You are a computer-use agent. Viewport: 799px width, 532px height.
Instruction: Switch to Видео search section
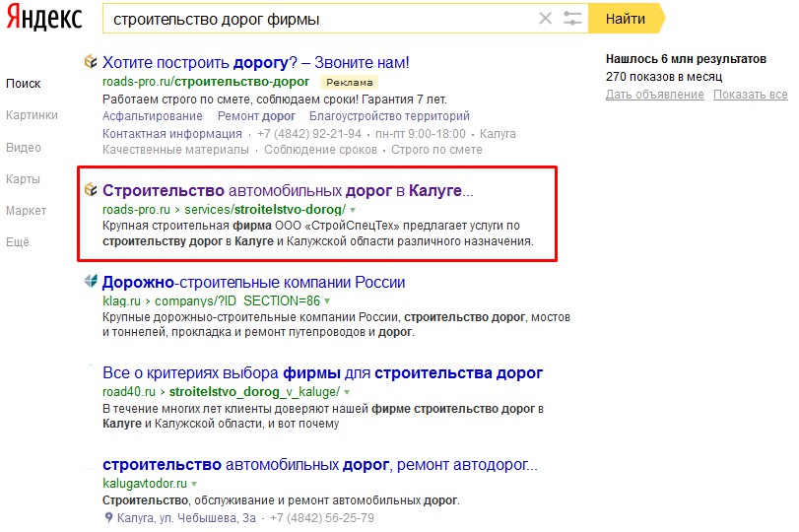coord(24,148)
